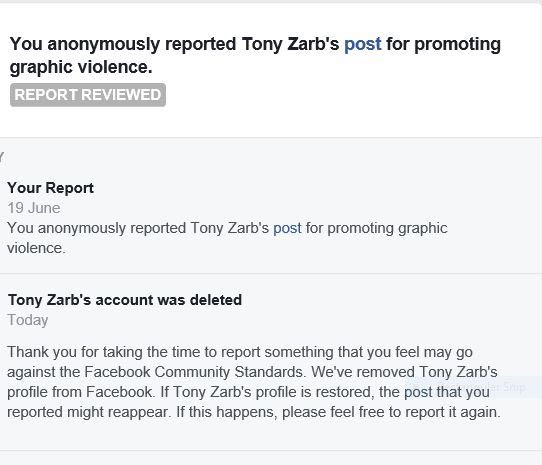Click the words graphic violence in headline
The image size is (542, 465).
click(81, 67)
